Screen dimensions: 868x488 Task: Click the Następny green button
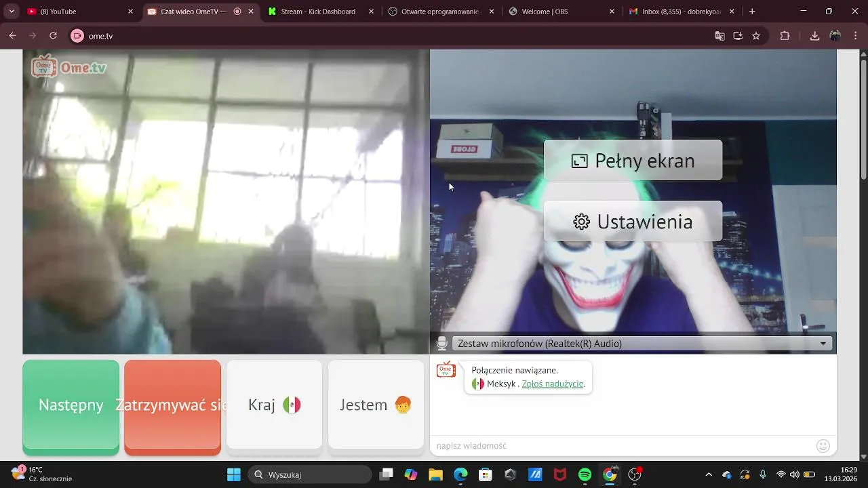click(71, 407)
